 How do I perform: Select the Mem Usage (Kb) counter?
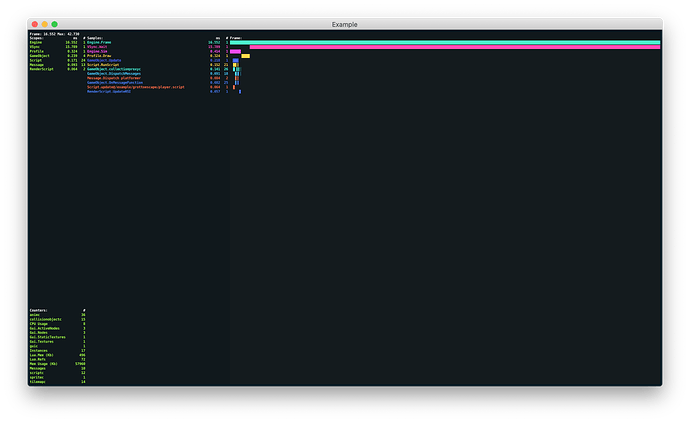point(46,362)
